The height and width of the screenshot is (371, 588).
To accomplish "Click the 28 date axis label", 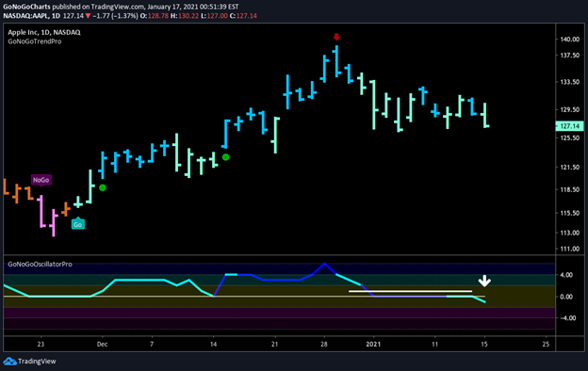I will [x=324, y=344].
